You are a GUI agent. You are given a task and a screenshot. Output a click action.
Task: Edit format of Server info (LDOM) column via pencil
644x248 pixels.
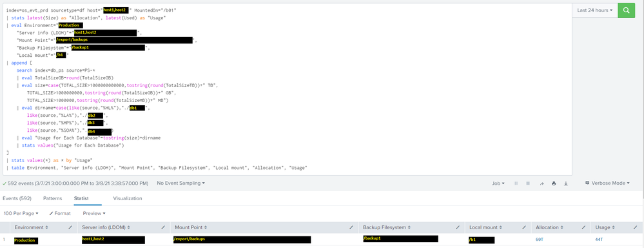click(x=163, y=227)
